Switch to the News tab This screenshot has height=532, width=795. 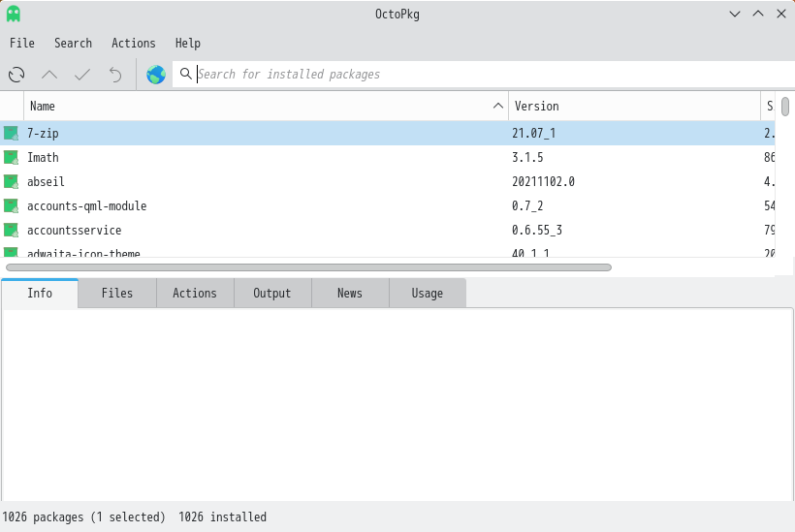point(350,294)
